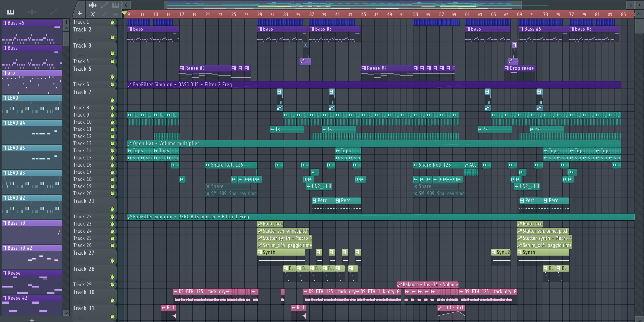Open the Syn..2 clip menu icon

[x=494, y=252]
